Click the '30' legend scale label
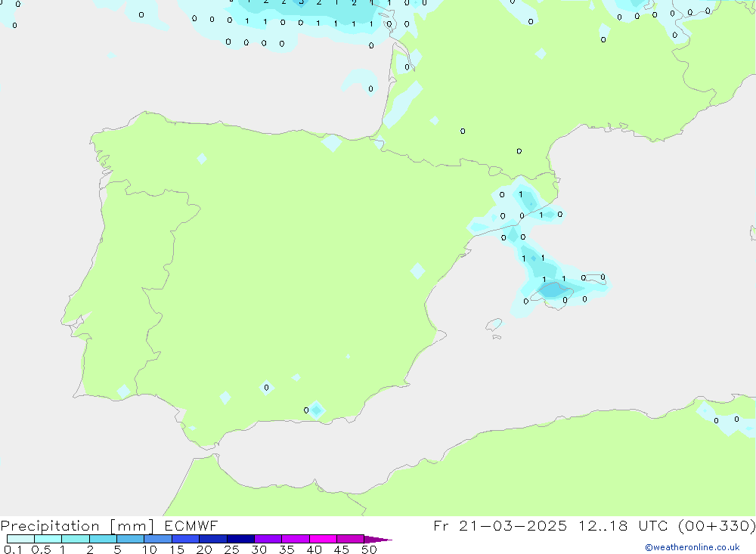The image size is (756, 554). pos(259,549)
